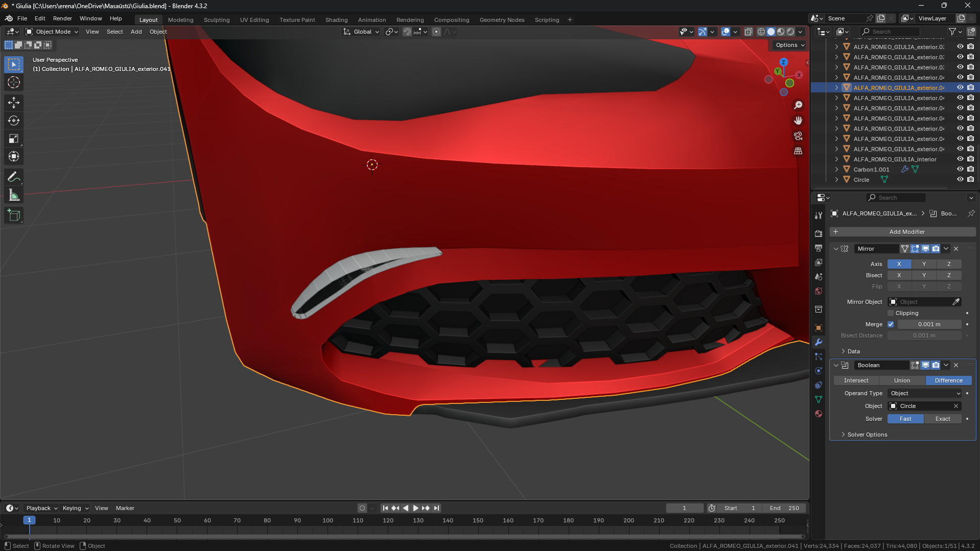Open the Output properties tab
Image resolution: width=980 pixels, height=551 pixels.
(819, 248)
